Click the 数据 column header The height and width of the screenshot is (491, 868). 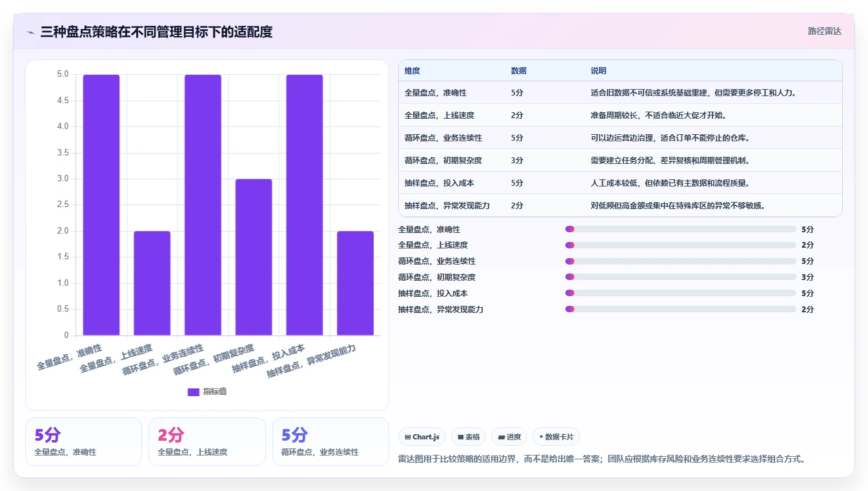click(x=519, y=71)
